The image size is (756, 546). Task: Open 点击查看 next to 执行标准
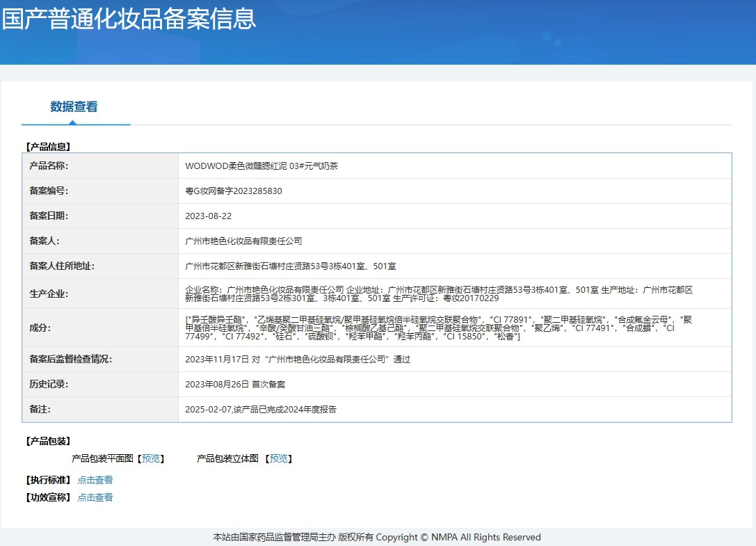coord(95,480)
